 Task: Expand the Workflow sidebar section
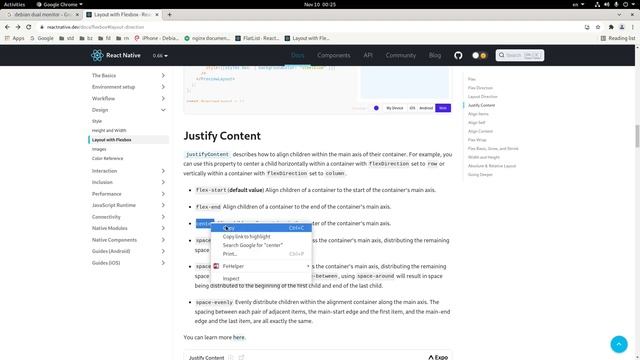pos(129,98)
